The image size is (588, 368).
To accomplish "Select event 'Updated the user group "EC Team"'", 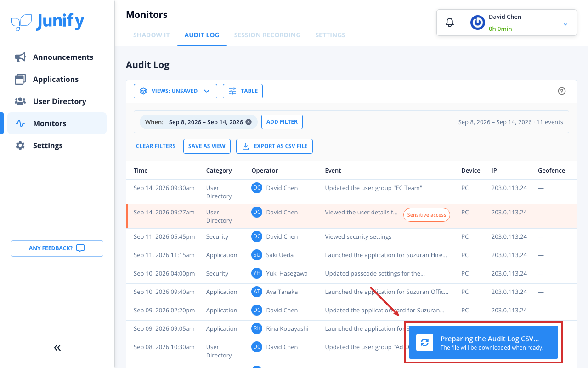I will point(373,188).
